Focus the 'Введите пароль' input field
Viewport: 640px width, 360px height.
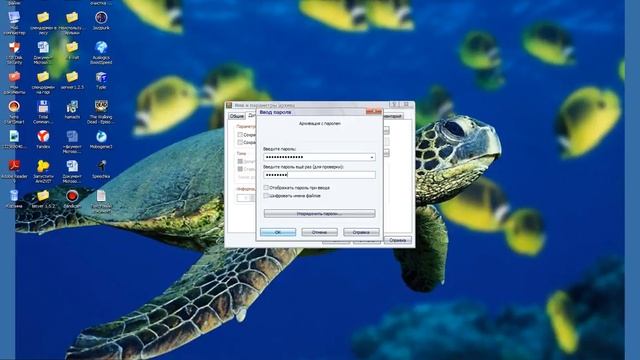pyautogui.click(x=319, y=157)
